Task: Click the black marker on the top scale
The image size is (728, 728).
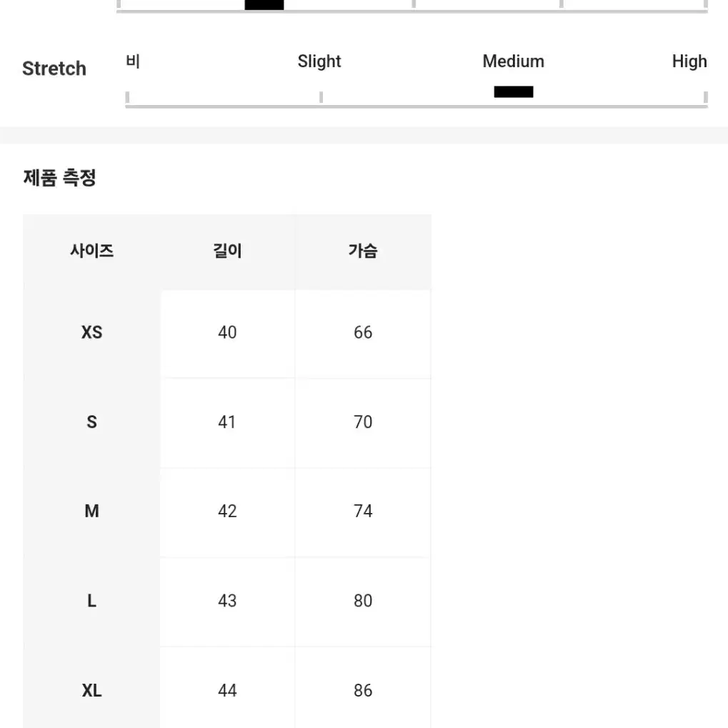Action: [264, 4]
